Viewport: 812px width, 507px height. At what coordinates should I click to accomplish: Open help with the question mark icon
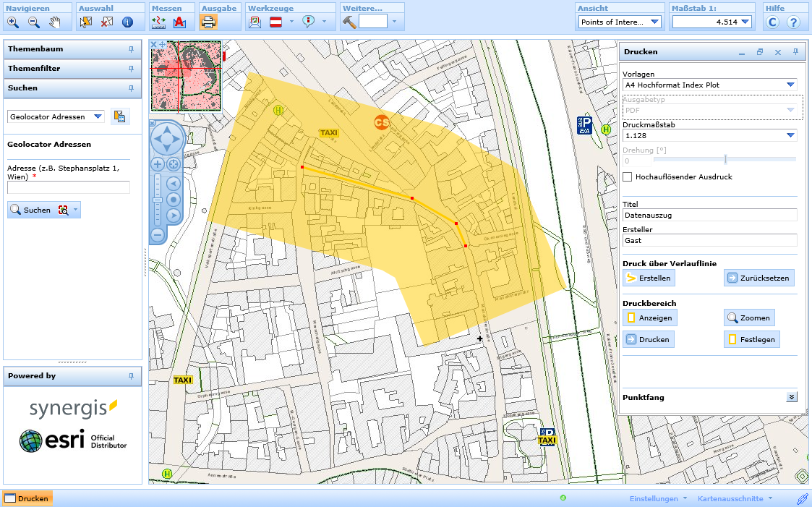click(x=793, y=22)
